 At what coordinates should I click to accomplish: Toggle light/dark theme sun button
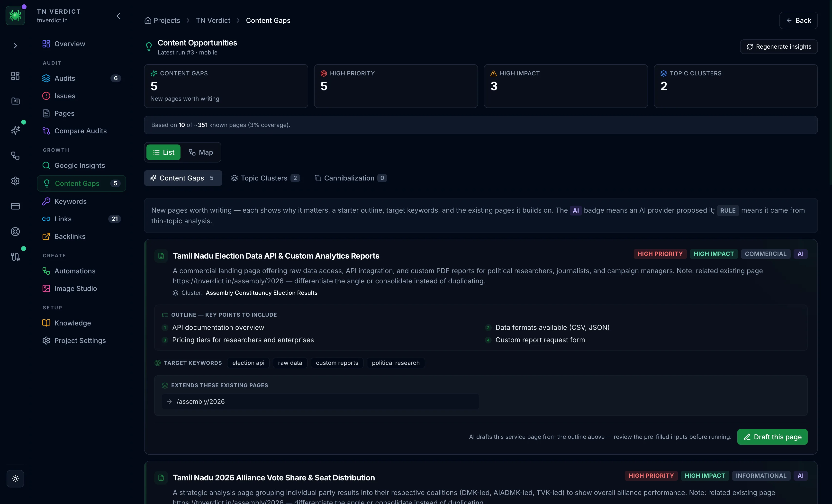[x=15, y=478]
